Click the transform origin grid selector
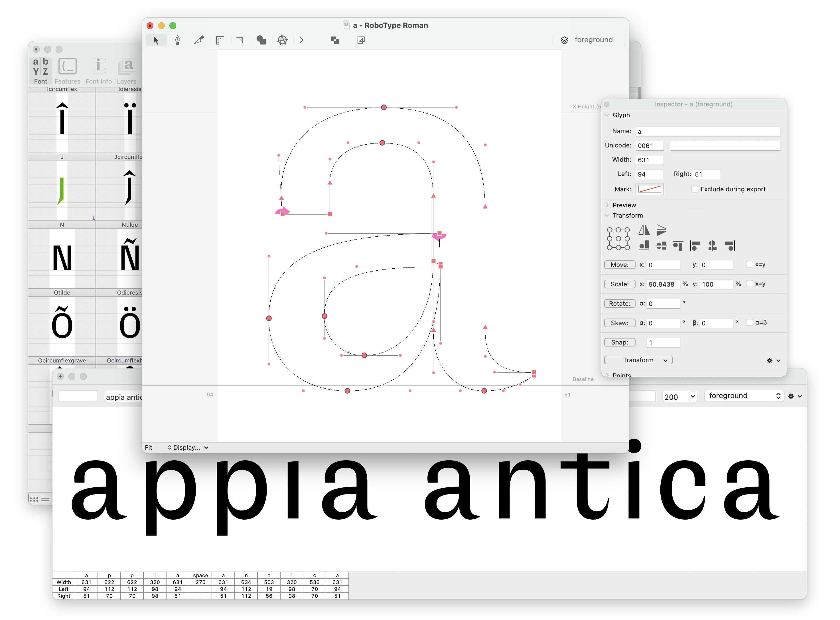Image resolution: width=840 pixels, height=620 pixels. click(618, 239)
